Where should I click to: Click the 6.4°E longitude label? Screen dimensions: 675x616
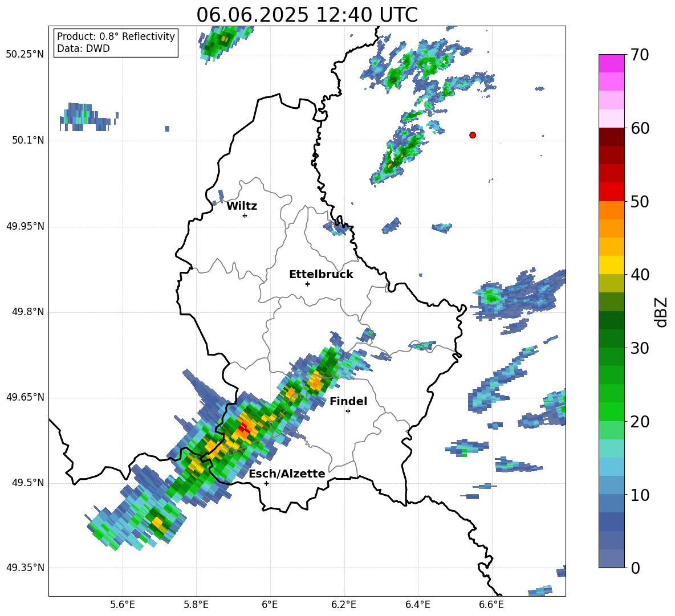tap(417, 605)
